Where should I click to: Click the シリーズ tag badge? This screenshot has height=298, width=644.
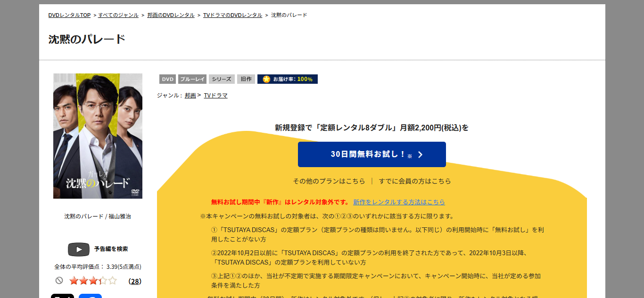[221, 79]
